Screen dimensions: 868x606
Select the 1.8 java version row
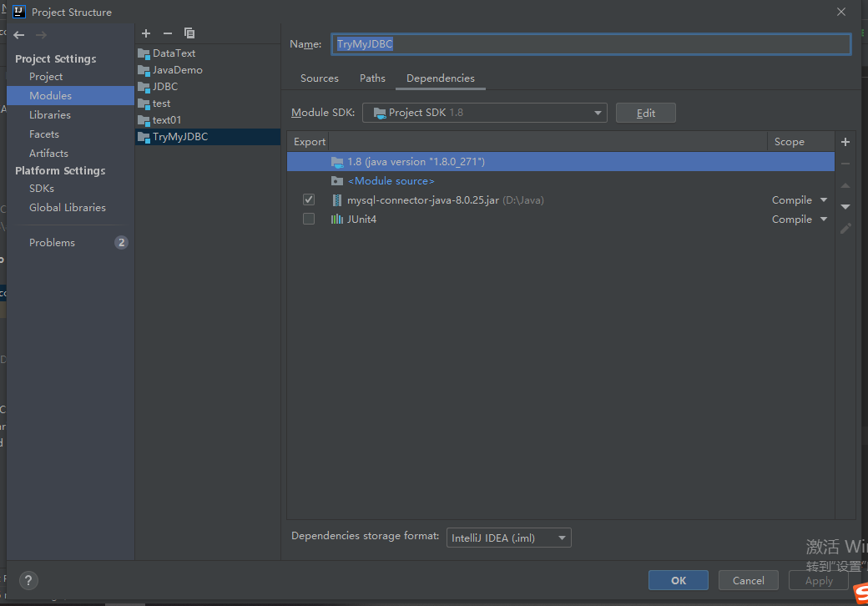pos(560,162)
